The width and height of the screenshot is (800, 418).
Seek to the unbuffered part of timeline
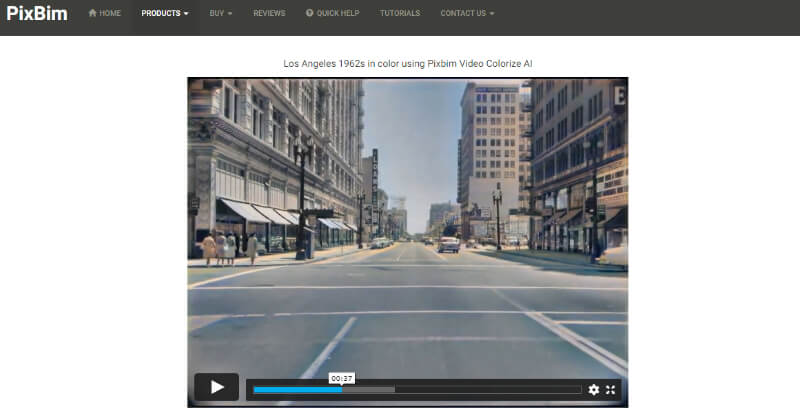pyautogui.click(x=488, y=390)
